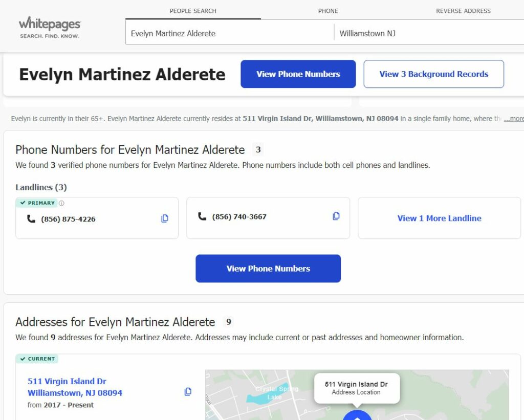
Task: Copy the 511 Virgin Island Dr address
Action: pyautogui.click(x=188, y=391)
